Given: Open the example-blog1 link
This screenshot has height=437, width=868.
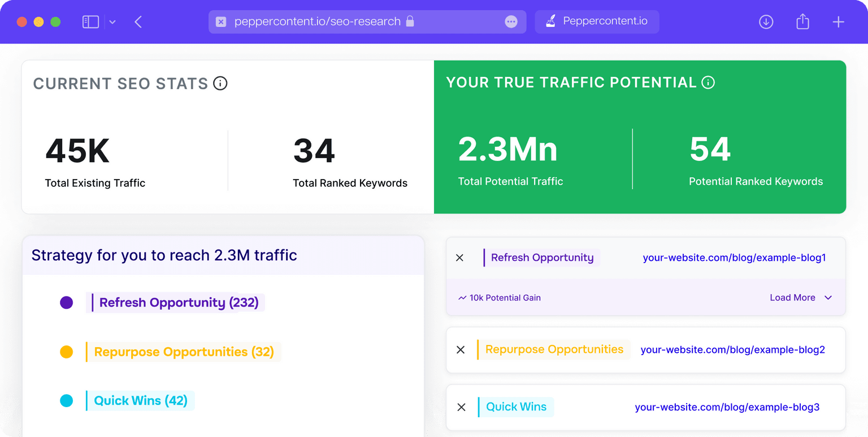Looking at the screenshot, I should click(x=734, y=257).
